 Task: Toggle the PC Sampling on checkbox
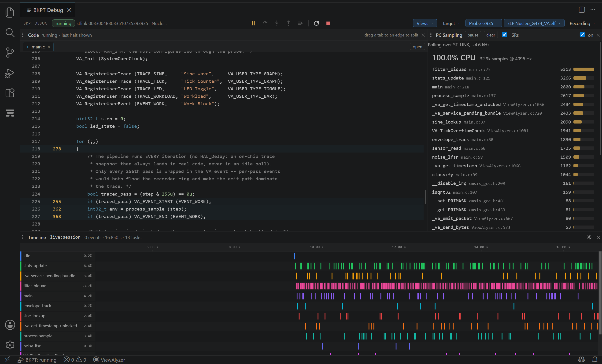click(582, 35)
